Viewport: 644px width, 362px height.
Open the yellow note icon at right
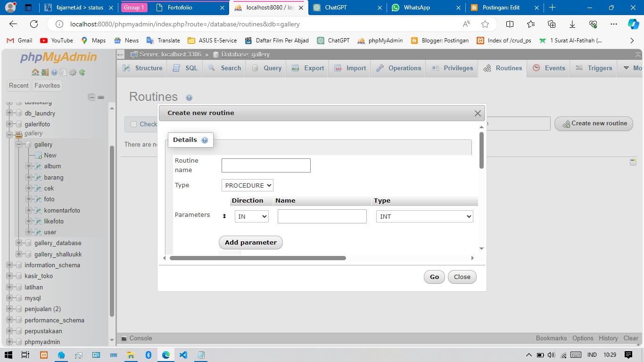pyautogui.click(x=633, y=162)
